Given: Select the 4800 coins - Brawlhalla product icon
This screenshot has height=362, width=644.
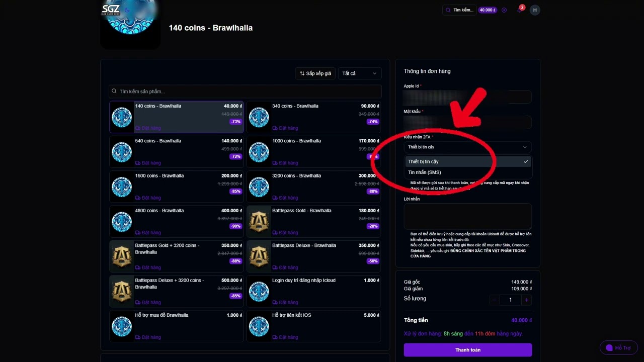Looking at the screenshot, I should 122,222.
